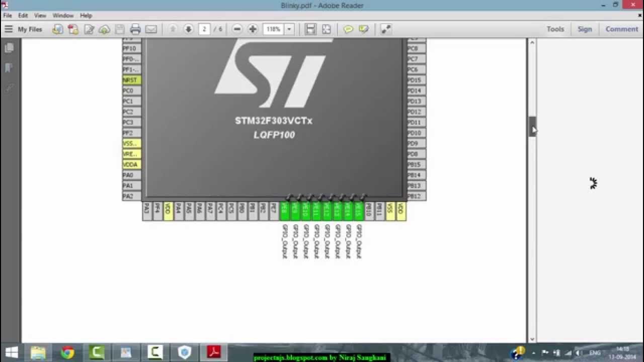The width and height of the screenshot is (644, 362).
Task: Click the taskbar clock and date
Action: pyautogui.click(x=622, y=352)
